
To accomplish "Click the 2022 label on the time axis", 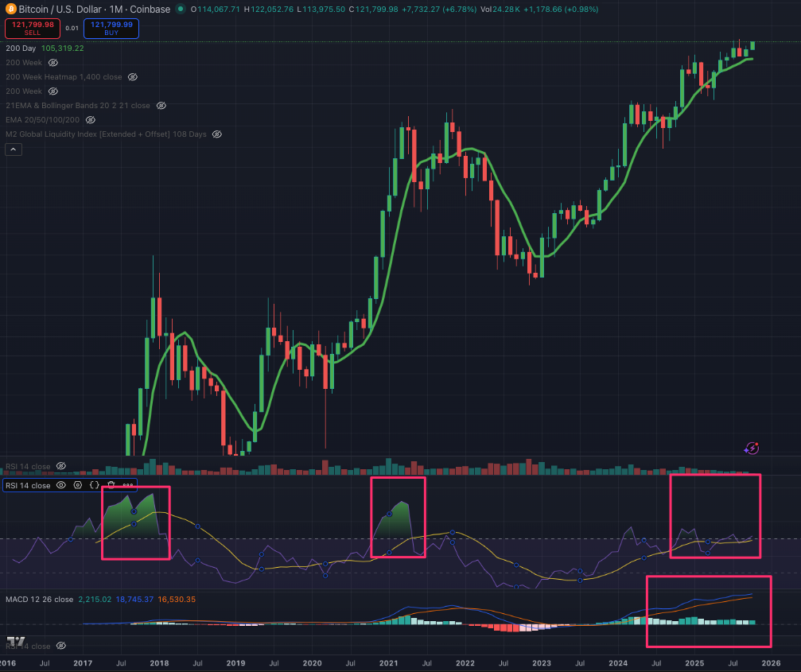I will 465,662.
